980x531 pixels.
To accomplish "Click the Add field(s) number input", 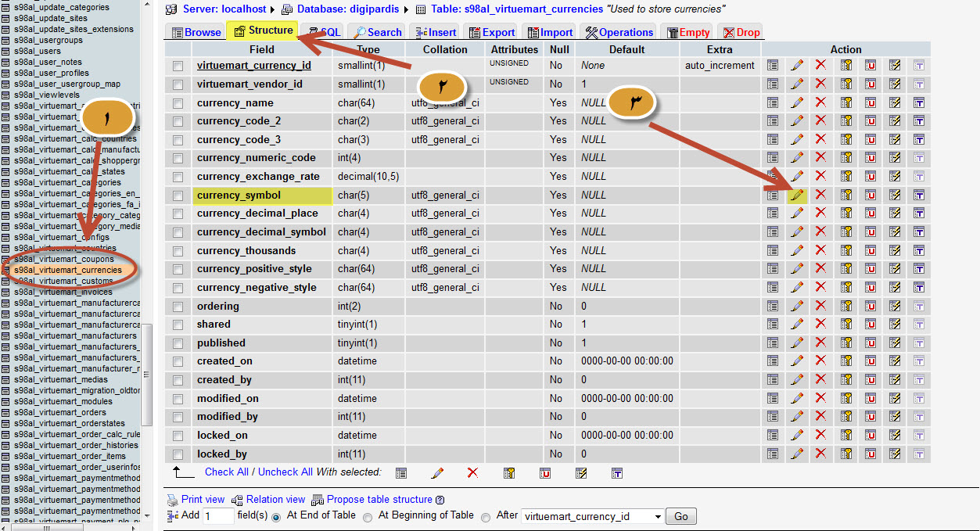I will 218,516.
